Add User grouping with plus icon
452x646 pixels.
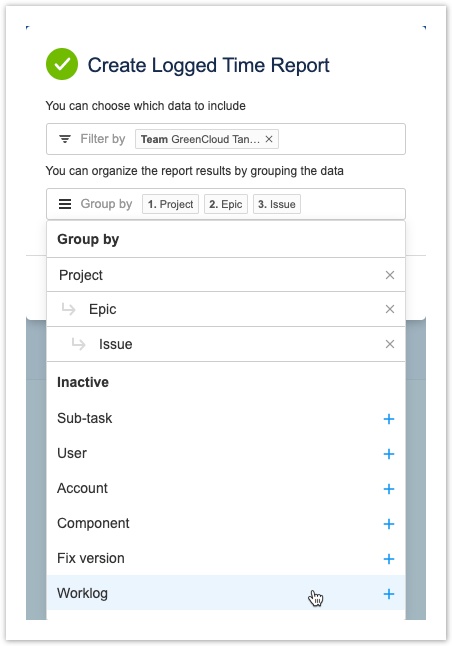click(389, 454)
